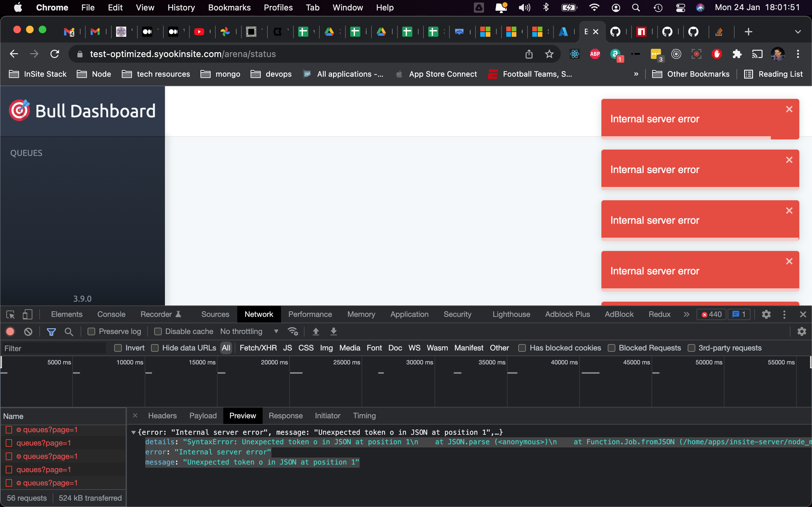Screen dimensions: 812x507
Task: Open the Bookmarks menu
Action: pyautogui.click(x=229, y=7)
